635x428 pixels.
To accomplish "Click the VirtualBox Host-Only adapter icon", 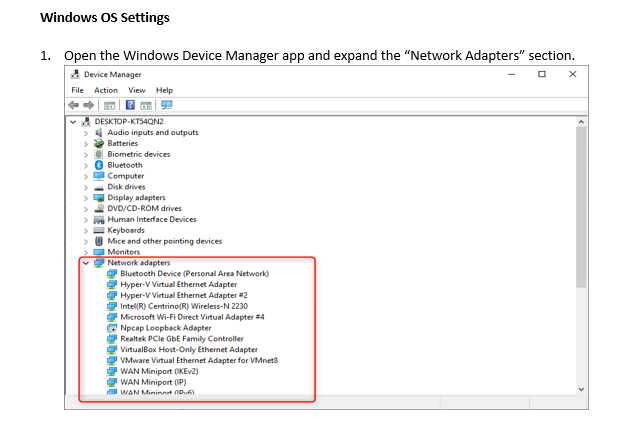I will (112, 349).
